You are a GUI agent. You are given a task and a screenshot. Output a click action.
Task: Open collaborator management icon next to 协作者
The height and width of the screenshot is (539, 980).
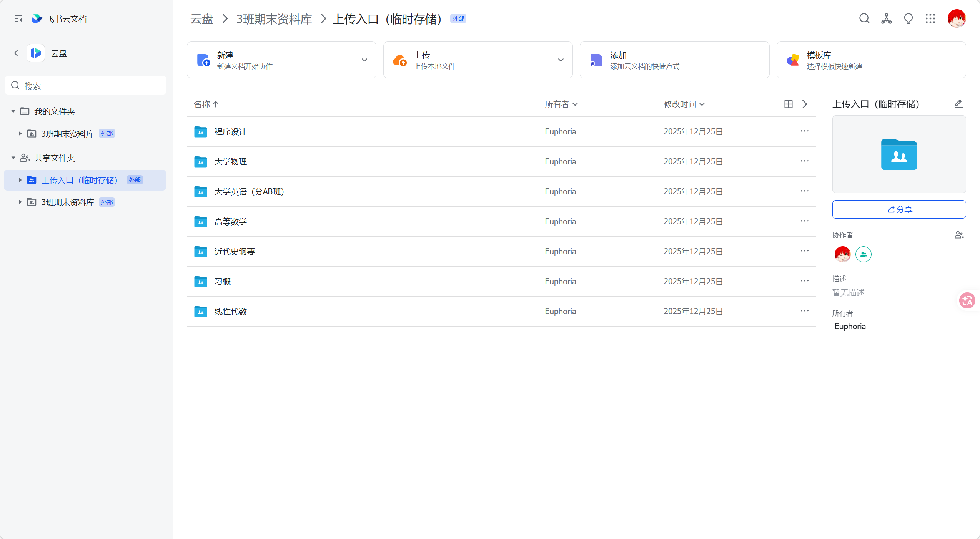[x=959, y=235]
